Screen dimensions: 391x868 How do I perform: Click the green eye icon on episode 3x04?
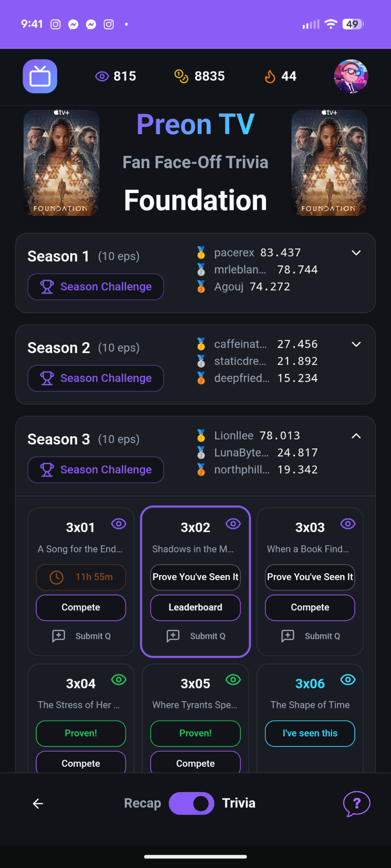(x=119, y=679)
